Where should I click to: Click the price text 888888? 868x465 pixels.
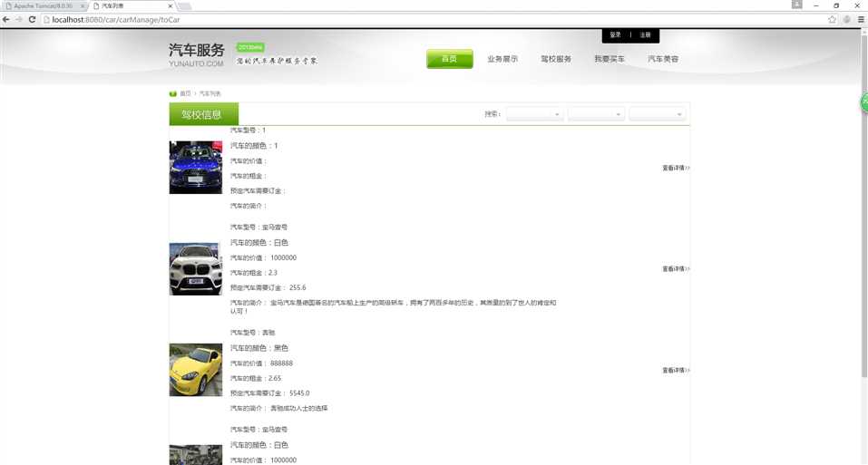click(281, 363)
